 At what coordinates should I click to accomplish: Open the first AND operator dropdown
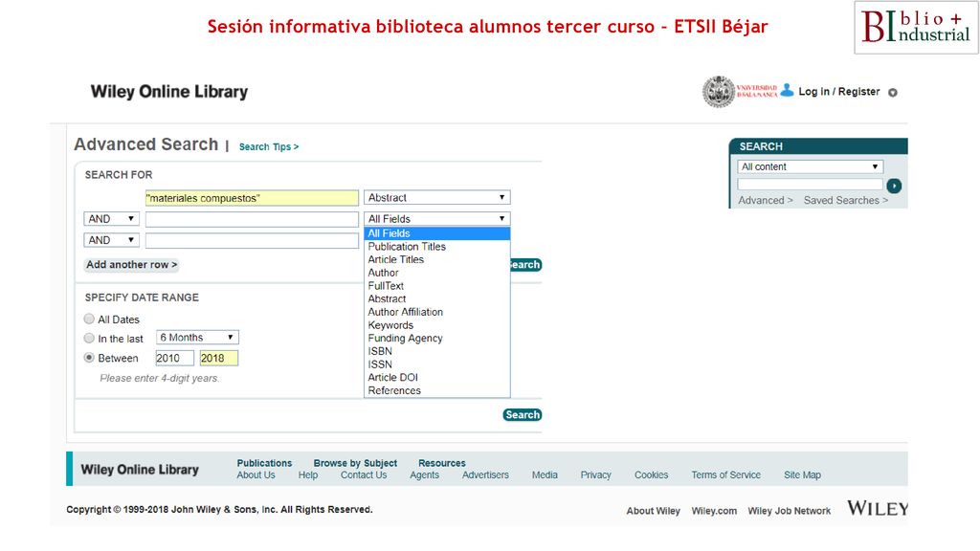pos(111,219)
